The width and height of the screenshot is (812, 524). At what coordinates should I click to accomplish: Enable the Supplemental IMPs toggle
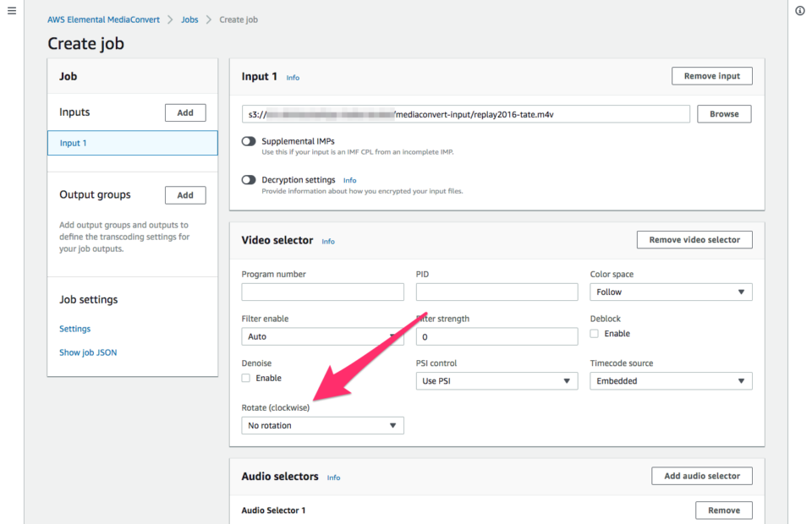[248, 141]
